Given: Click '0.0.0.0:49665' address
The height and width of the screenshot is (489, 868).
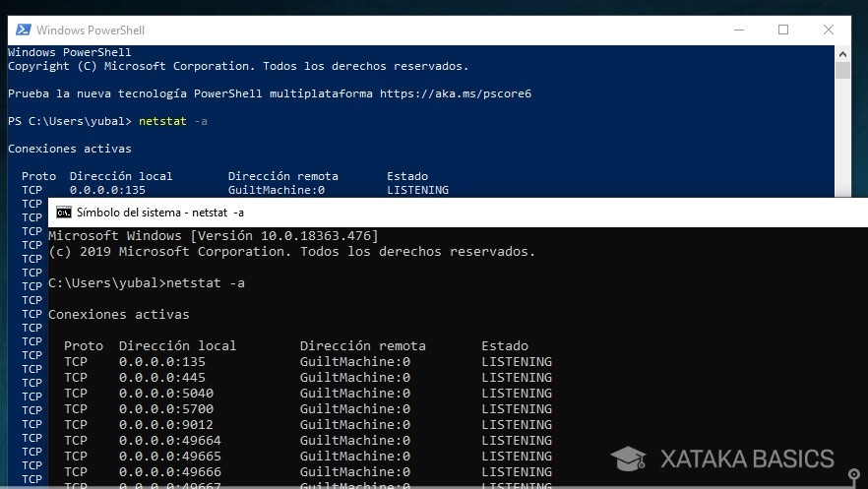Looking at the screenshot, I should click(170, 457).
